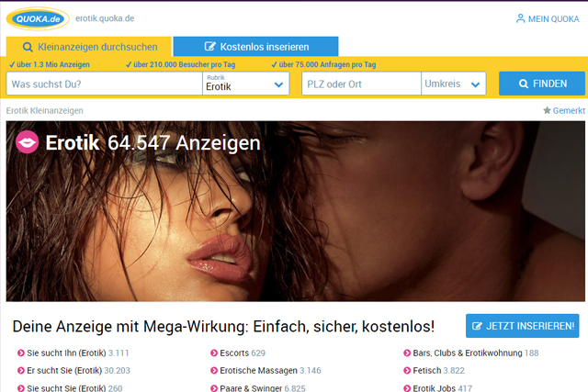The image size is (588, 392).
Task: Click the arrow icon before Fetisch
Action: point(407,370)
